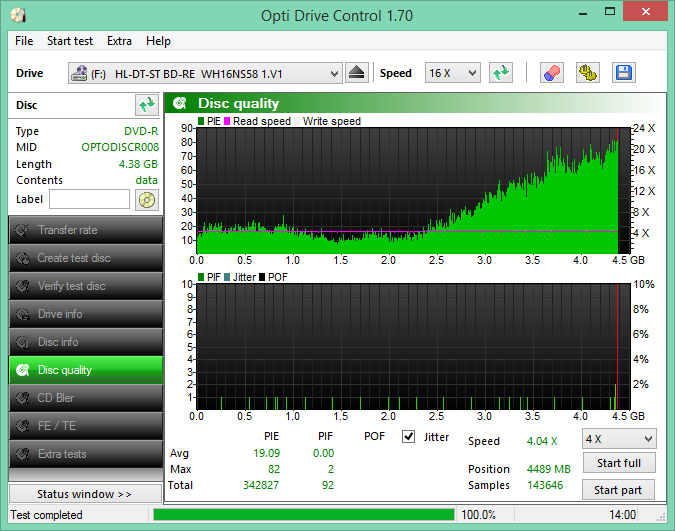Click the test progress bar
675x531 pixels.
tap(304, 515)
